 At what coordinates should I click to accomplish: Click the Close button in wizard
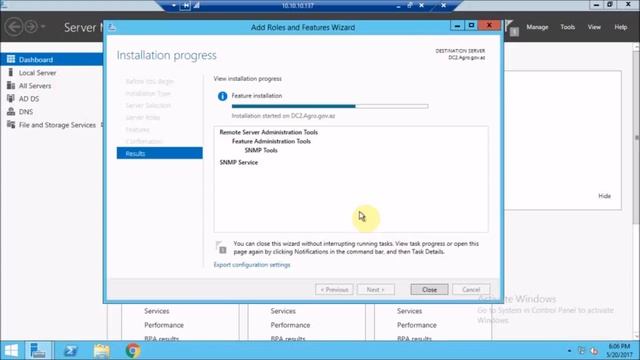[x=429, y=289]
